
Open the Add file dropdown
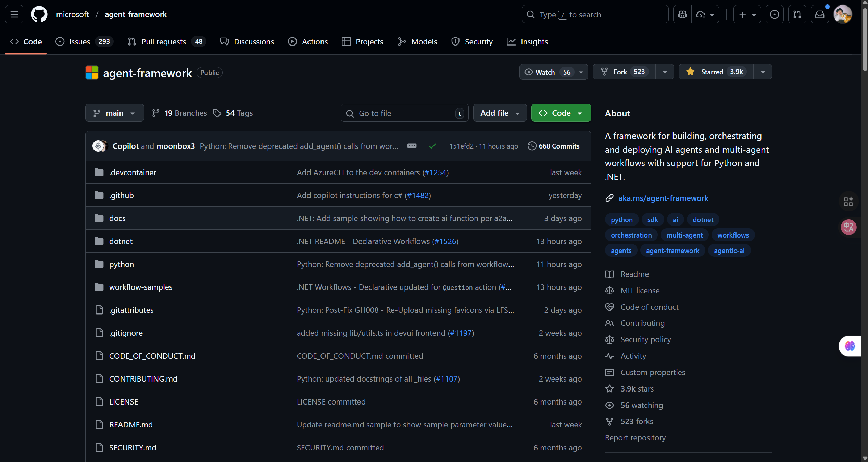click(x=500, y=113)
